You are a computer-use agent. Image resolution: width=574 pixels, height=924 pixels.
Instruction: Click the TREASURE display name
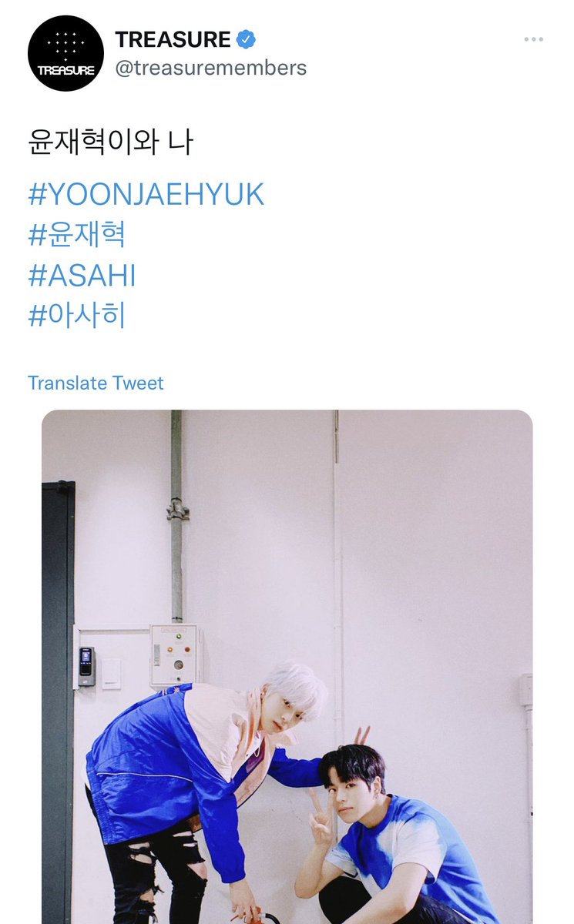point(173,39)
